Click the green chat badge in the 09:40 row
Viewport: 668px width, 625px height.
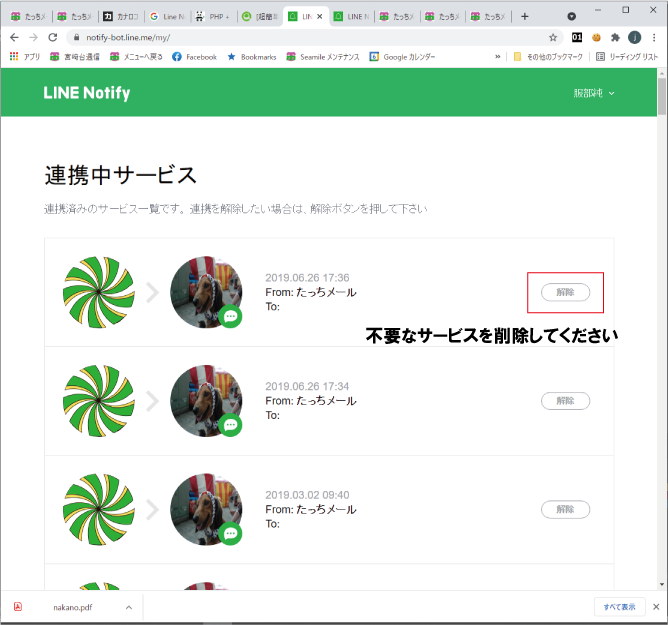pos(230,534)
